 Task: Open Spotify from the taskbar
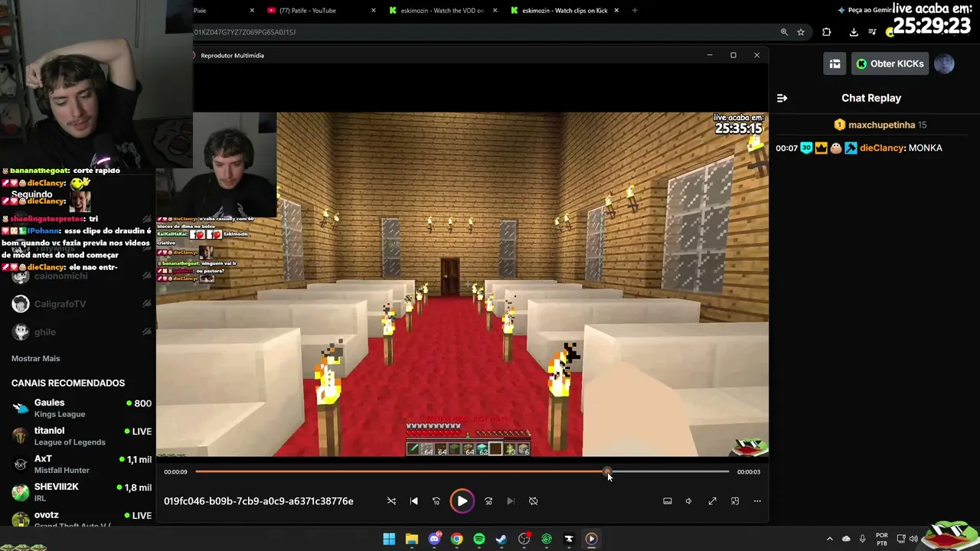(479, 539)
